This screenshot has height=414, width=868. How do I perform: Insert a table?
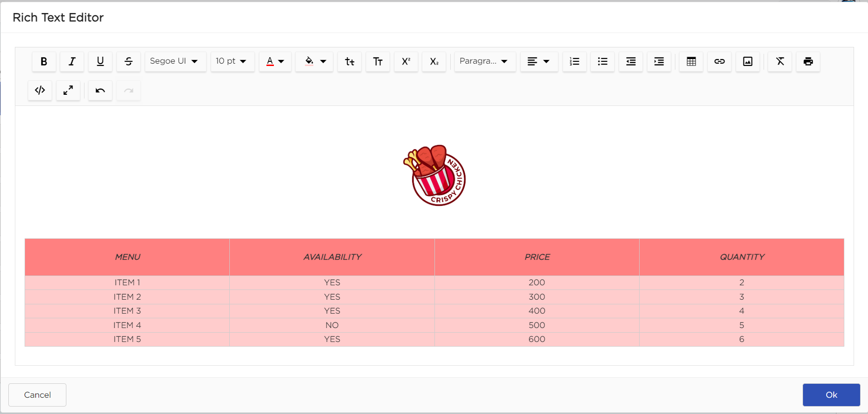[691, 61]
